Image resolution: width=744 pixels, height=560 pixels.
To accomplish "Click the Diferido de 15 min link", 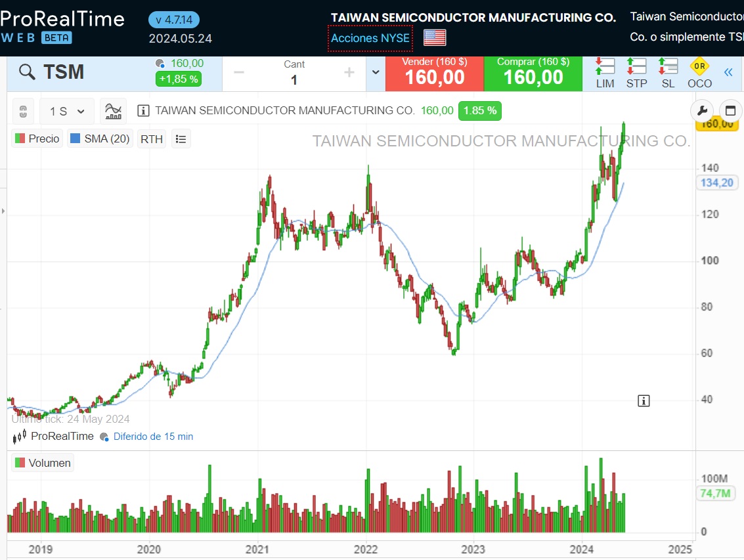I will (153, 437).
